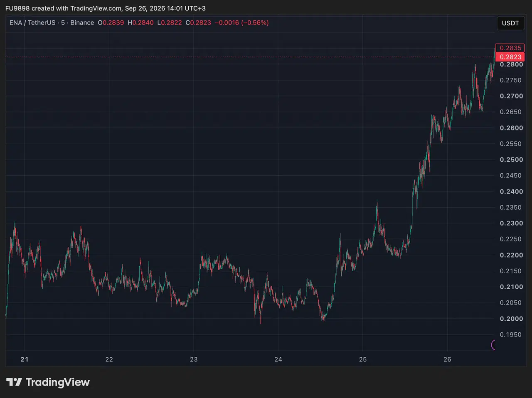Image resolution: width=532 pixels, height=398 pixels.
Task: Click the 0.2835 outlined price label
Action: pos(510,48)
